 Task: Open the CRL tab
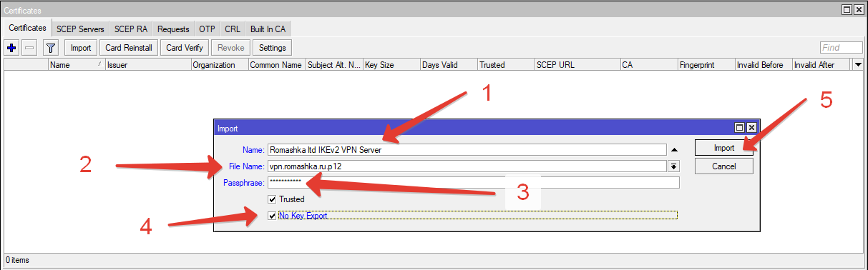point(233,29)
